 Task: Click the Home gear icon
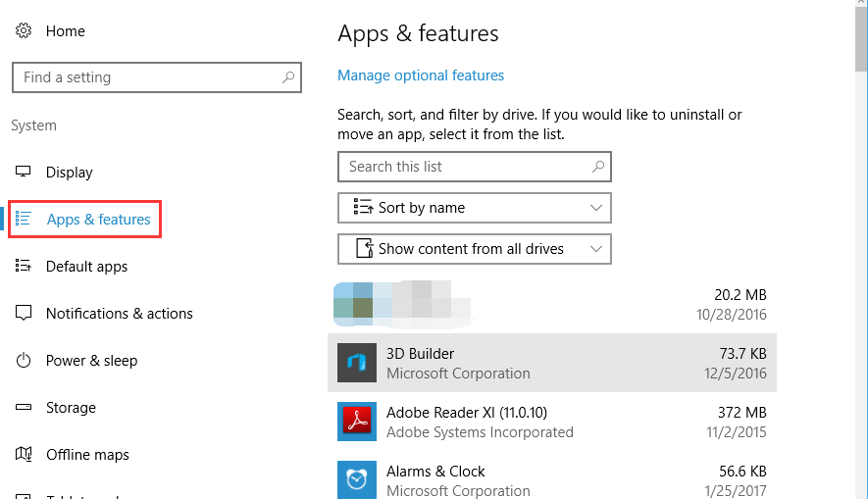point(24,30)
